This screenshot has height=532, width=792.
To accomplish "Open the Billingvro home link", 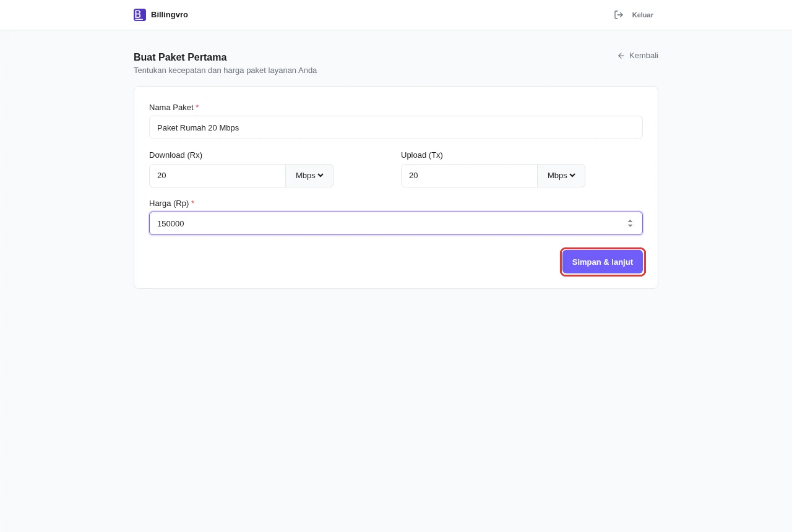I will point(161,15).
